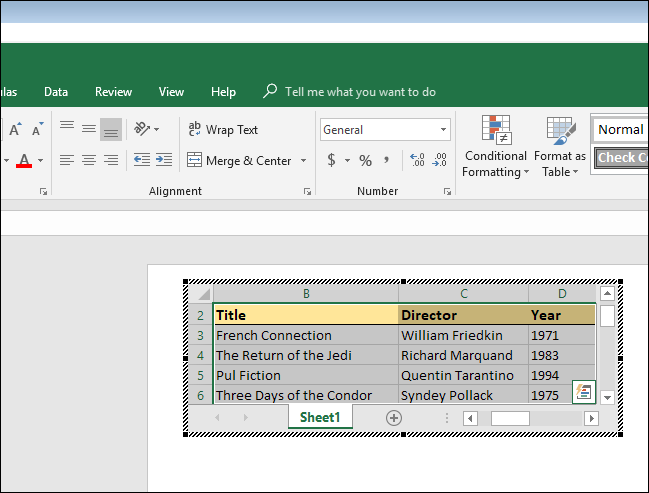Open the Merge & Center dropdown arrow
This screenshot has height=493, width=649.
click(x=302, y=160)
